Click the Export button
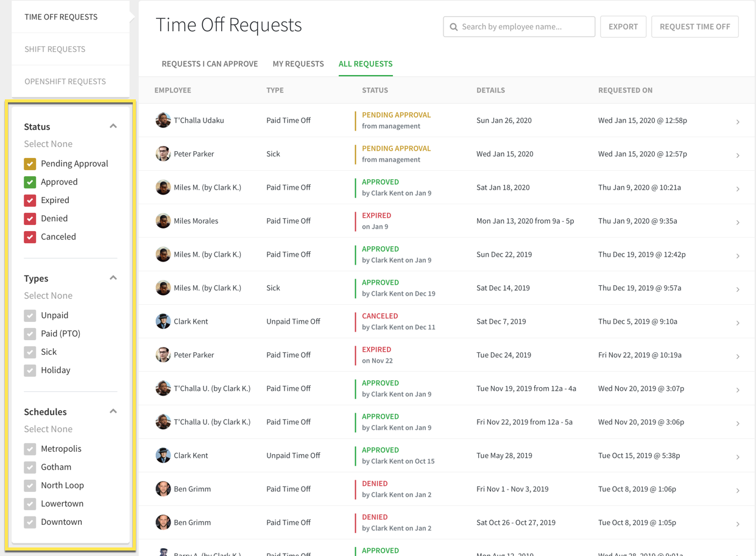Viewport: 756px width, 556px height. coord(623,26)
